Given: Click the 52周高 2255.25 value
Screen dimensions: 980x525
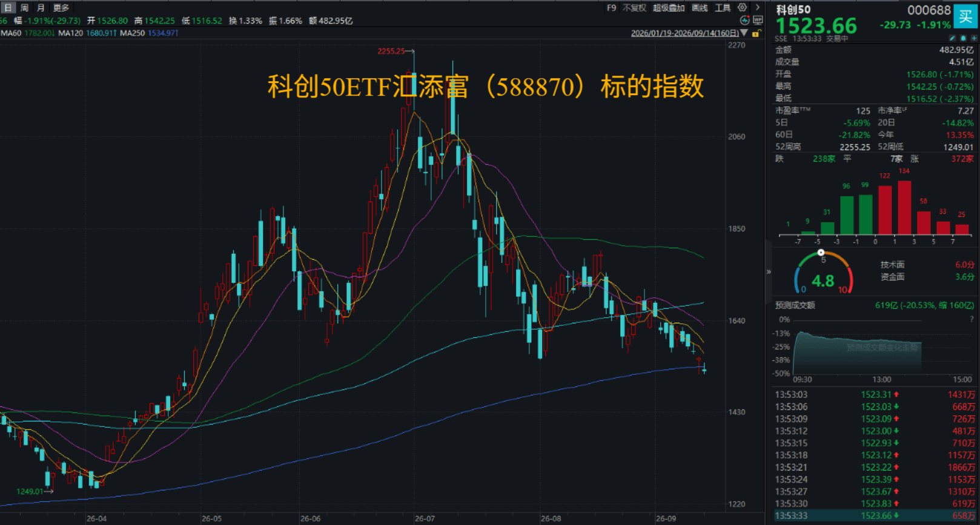Looking at the screenshot, I should 855,147.
